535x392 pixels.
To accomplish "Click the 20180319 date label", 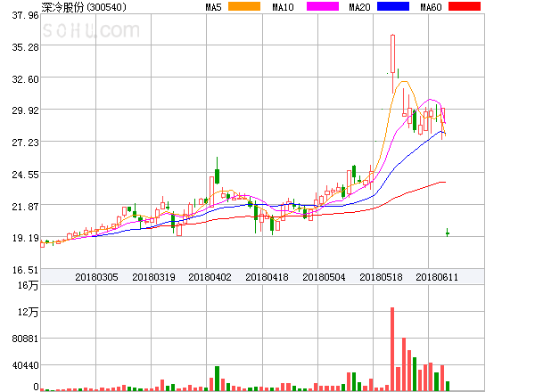I will (153, 277).
